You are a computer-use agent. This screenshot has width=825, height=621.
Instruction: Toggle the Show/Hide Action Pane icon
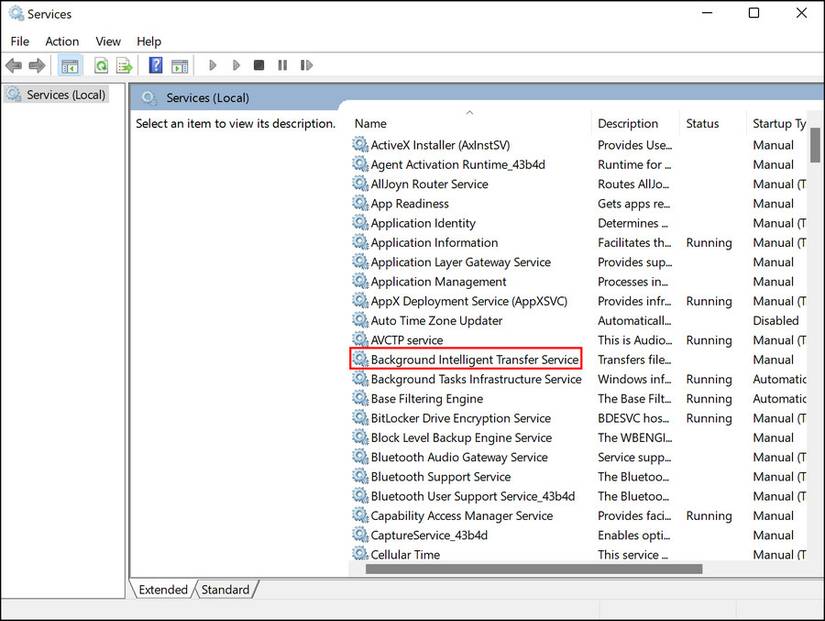(180, 66)
